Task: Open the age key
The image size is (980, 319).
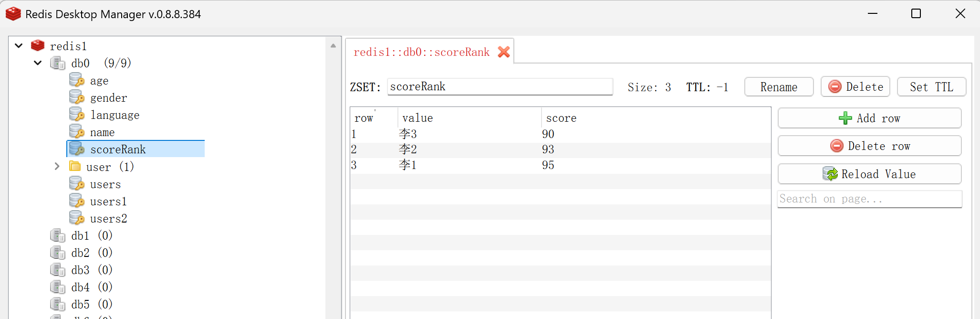Action: coord(99,81)
